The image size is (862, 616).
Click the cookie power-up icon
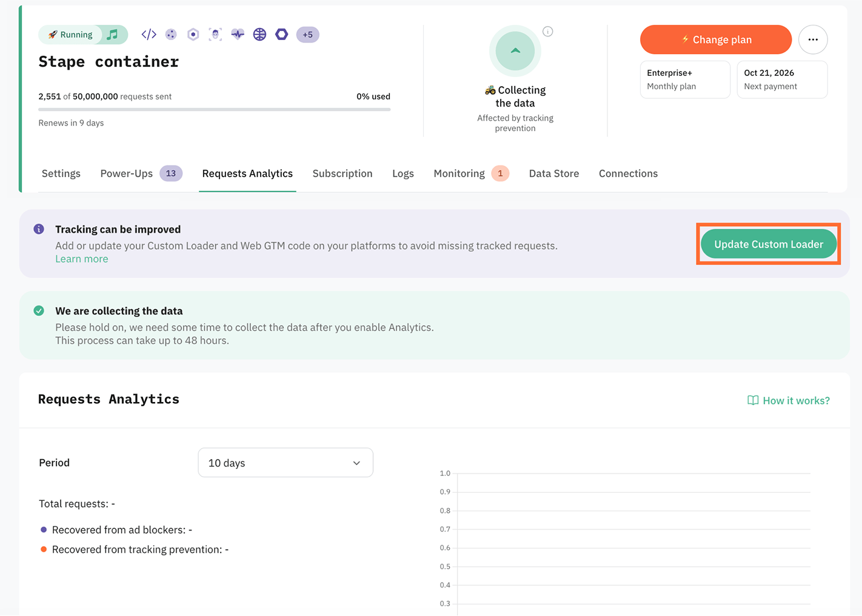point(171,35)
